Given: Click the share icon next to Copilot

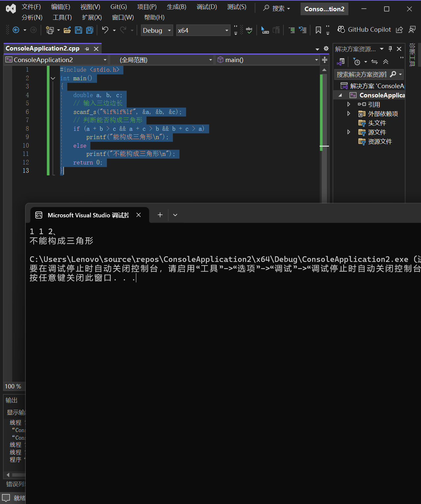Looking at the screenshot, I should [x=399, y=30].
